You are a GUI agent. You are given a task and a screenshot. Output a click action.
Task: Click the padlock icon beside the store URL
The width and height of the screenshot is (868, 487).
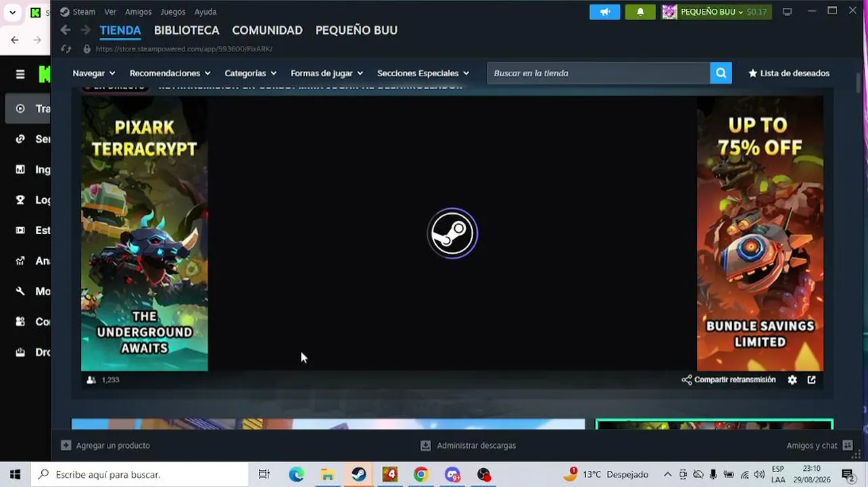pos(87,49)
